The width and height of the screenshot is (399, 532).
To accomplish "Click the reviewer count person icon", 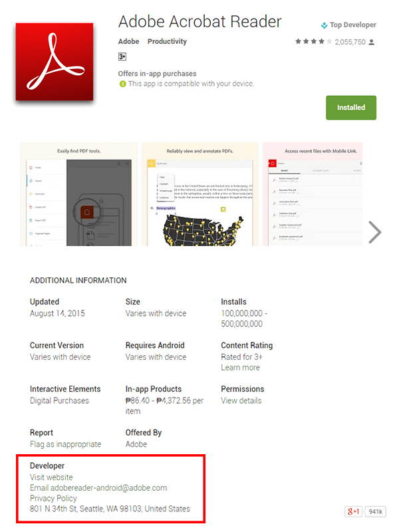I will (x=372, y=42).
